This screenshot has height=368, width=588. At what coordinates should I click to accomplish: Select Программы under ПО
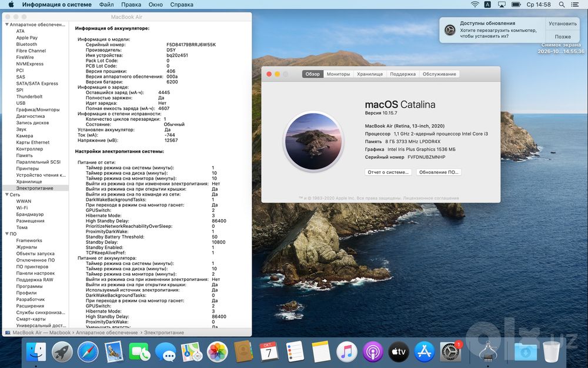pos(29,286)
